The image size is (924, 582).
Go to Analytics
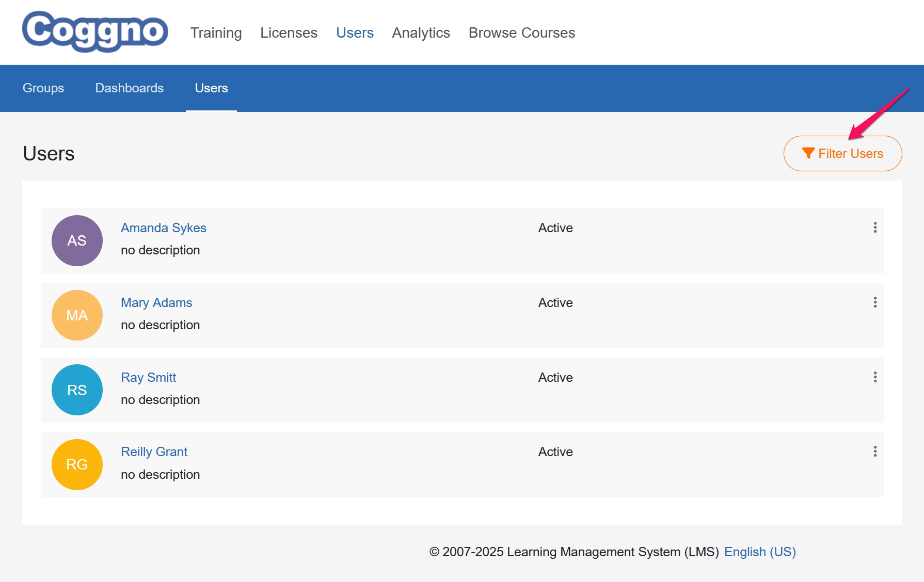(x=421, y=33)
